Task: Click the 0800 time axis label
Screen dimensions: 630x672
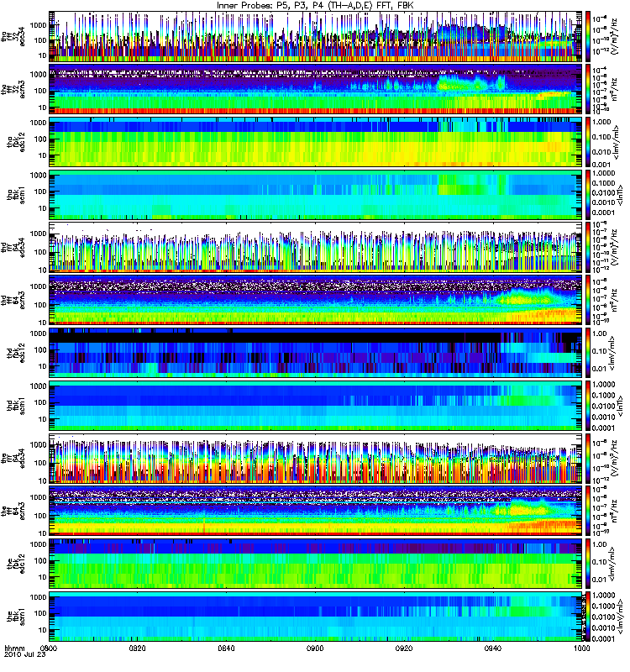Action: [49, 648]
